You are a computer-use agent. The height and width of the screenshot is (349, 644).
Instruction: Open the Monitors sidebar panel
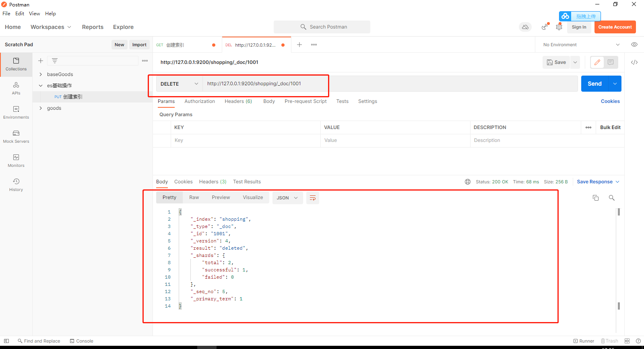[x=16, y=161]
